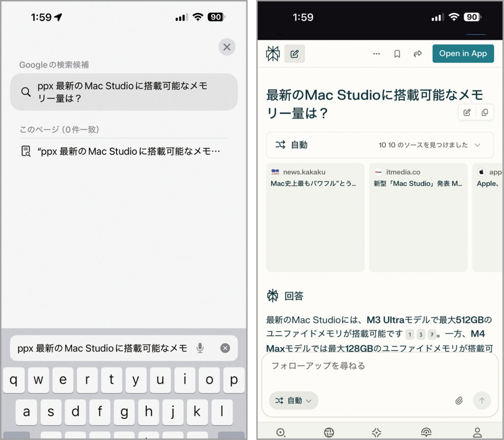Open the Perplexity logo home link
The width and height of the screenshot is (504, 440).
pyautogui.click(x=273, y=53)
